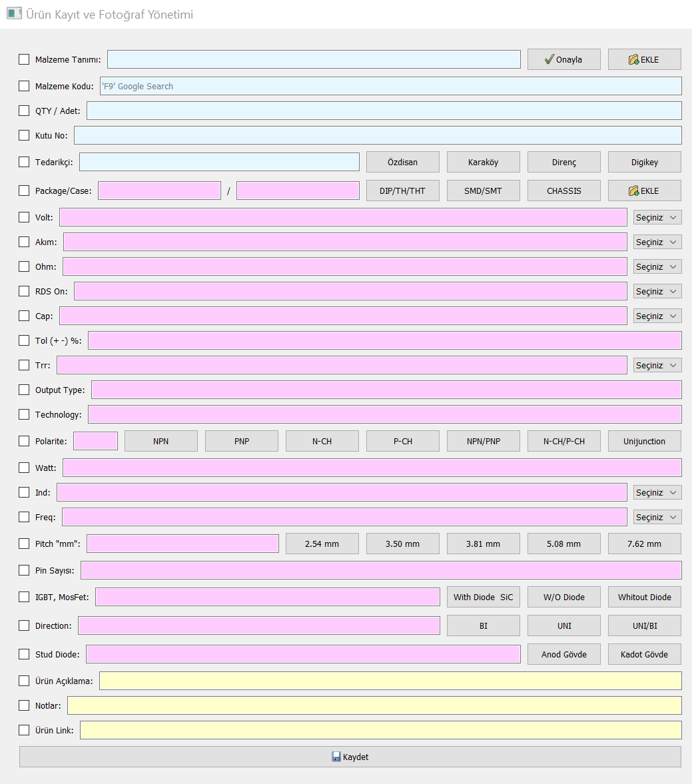Expand the Cap unit Seçiniz dropdown
The width and height of the screenshot is (692, 784).
(657, 316)
